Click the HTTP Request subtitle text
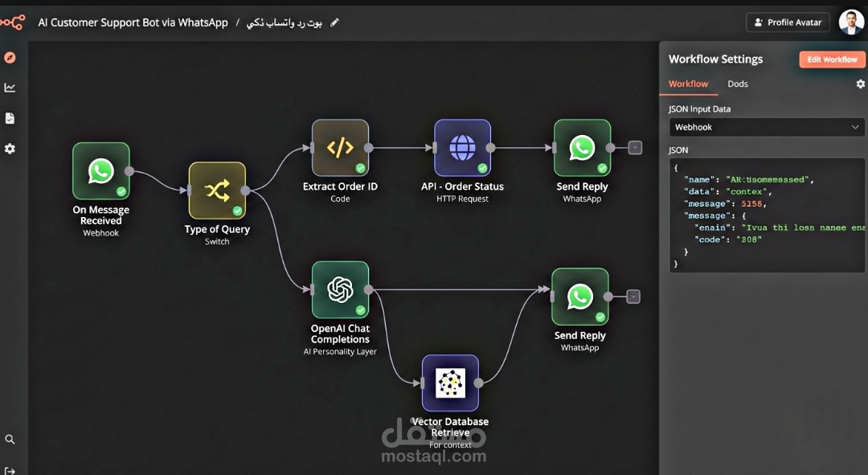 (462, 199)
